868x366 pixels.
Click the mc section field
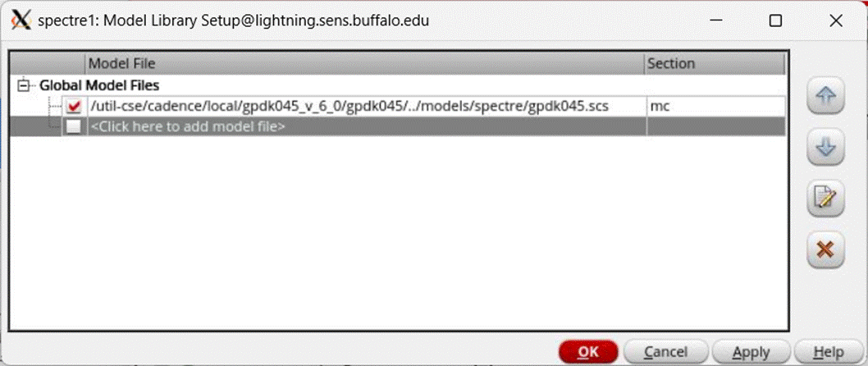click(714, 106)
